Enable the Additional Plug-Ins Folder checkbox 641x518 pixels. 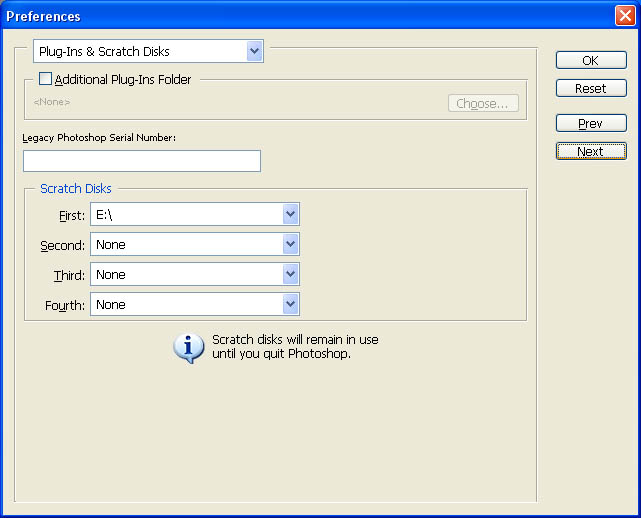click(45, 79)
